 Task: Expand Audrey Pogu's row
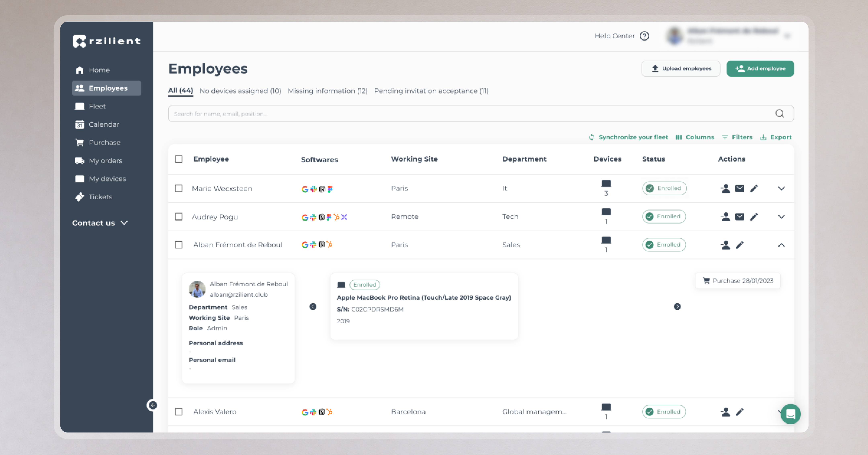coord(781,217)
